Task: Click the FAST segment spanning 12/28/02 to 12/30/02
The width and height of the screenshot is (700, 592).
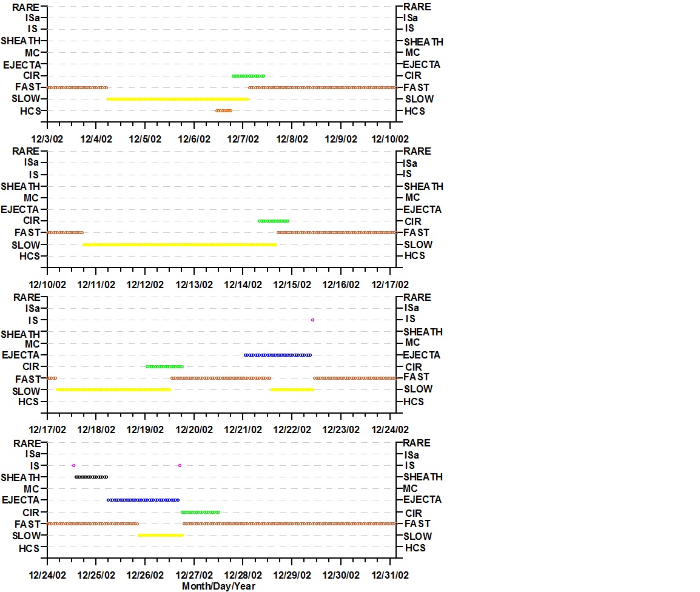Action: click(290, 523)
